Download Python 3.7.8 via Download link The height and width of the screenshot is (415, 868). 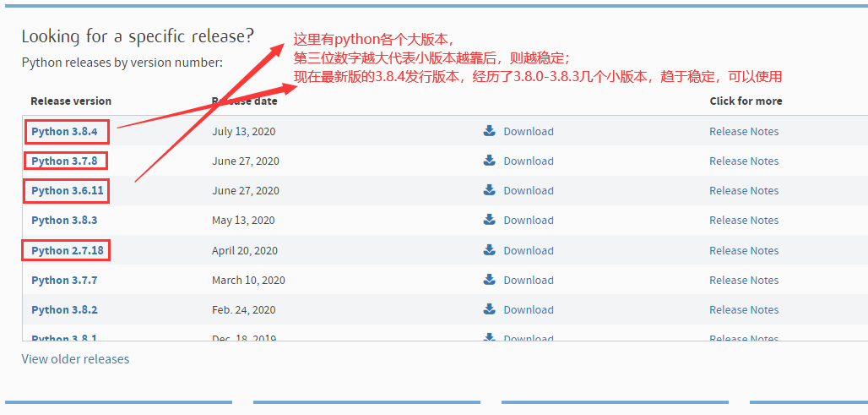pos(528,161)
